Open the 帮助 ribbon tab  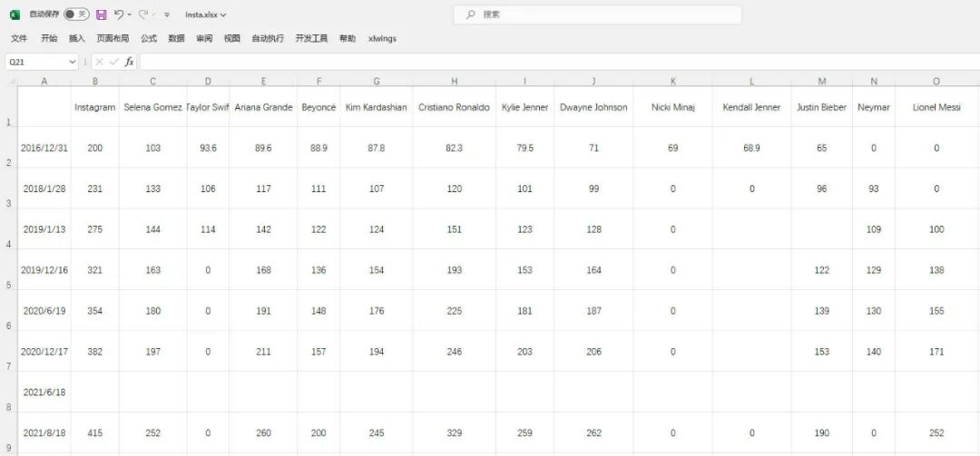point(348,39)
